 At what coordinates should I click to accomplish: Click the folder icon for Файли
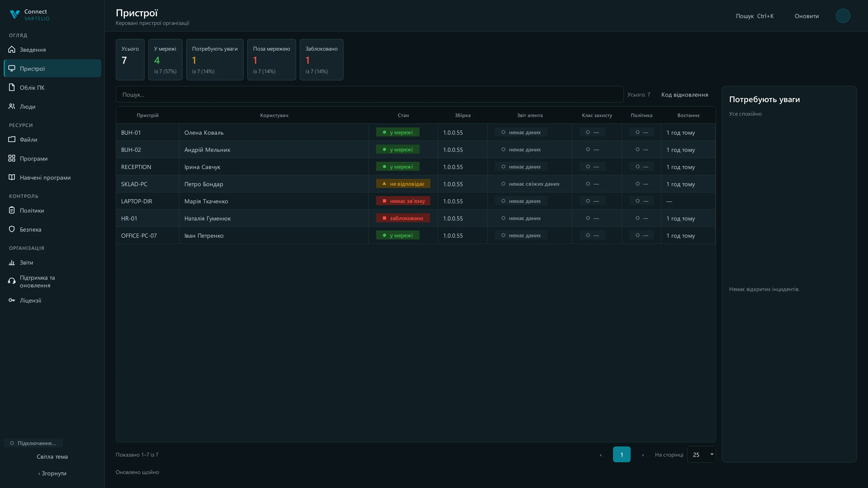point(12,139)
